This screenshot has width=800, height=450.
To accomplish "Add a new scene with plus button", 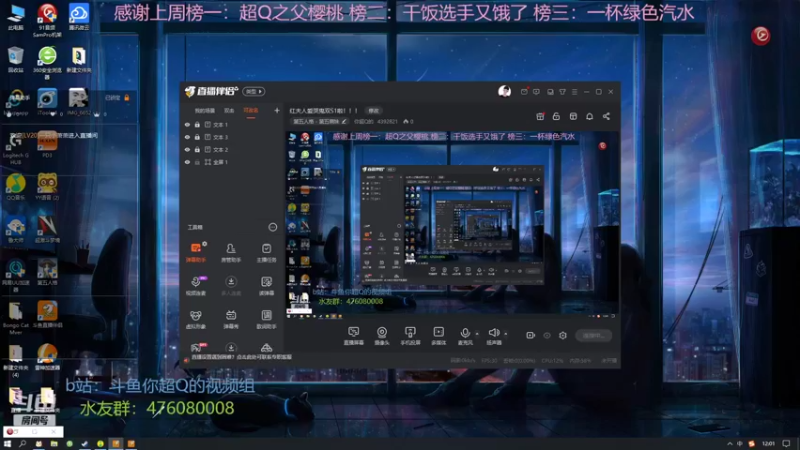I will (x=277, y=110).
